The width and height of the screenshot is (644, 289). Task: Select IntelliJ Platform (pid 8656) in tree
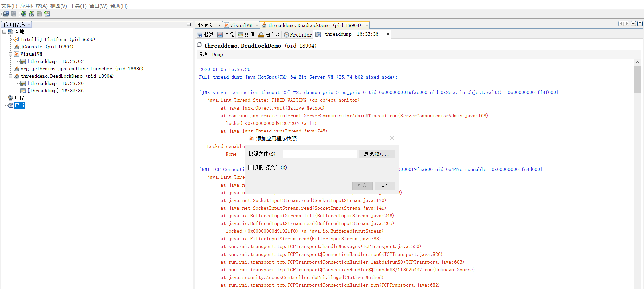pyautogui.click(x=58, y=39)
